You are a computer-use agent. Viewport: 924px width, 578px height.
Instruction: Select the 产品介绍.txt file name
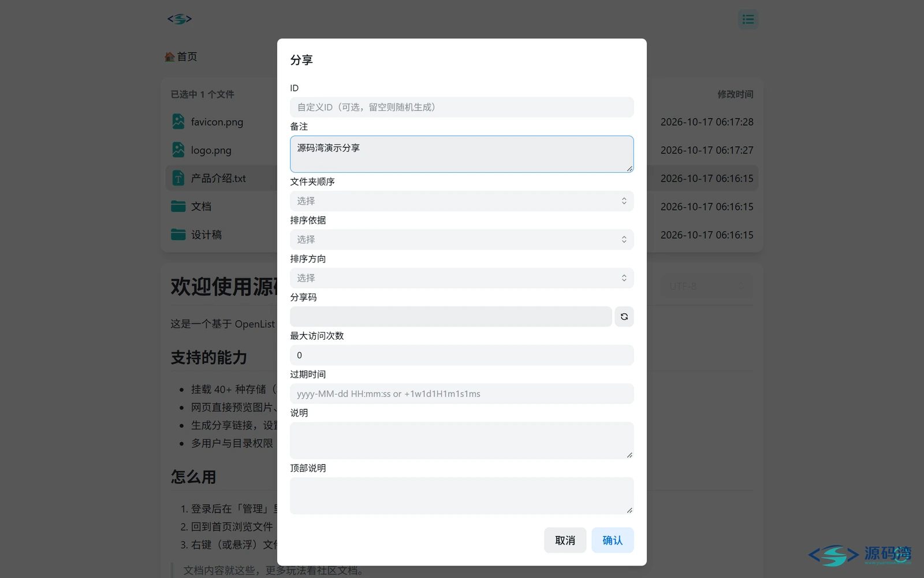[218, 179]
